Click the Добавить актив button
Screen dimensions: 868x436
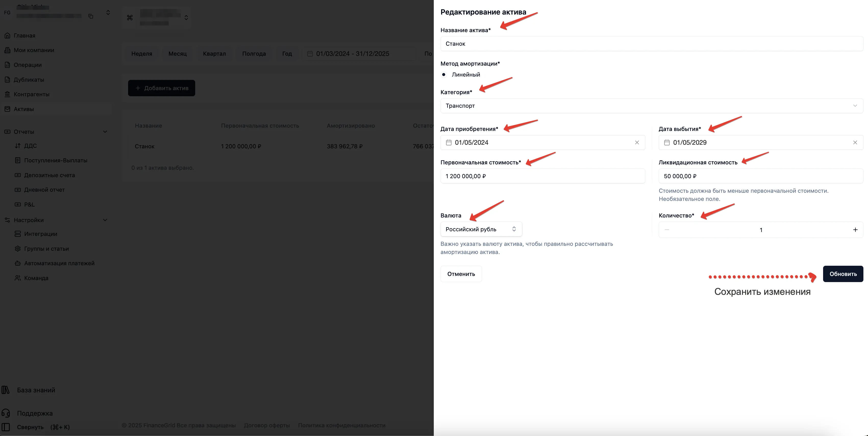click(x=162, y=88)
